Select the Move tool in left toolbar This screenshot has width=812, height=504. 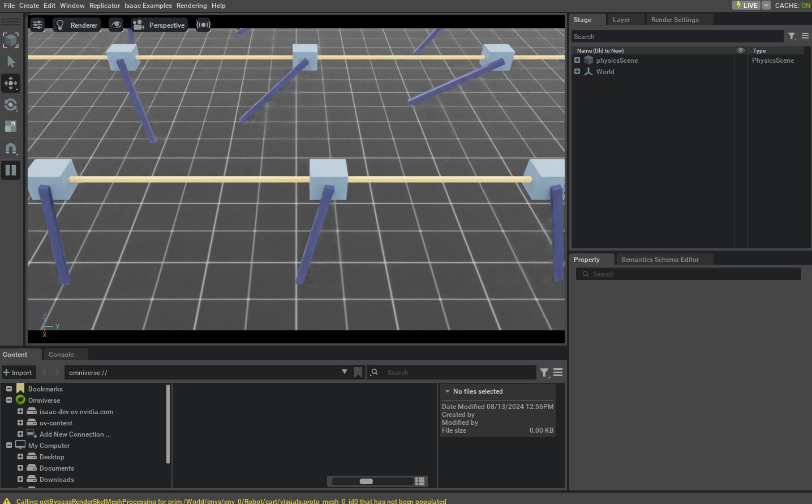[x=11, y=83]
